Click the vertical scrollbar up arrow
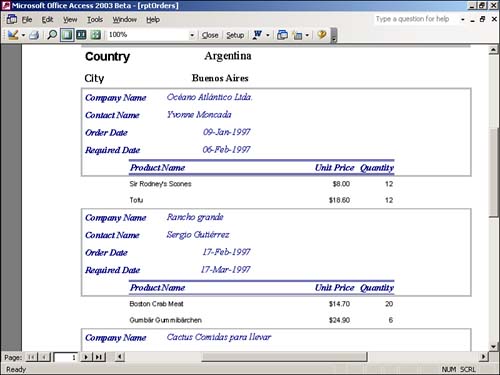Image resolution: width=500 pixels, height=375 pixels. click(494, 50)
